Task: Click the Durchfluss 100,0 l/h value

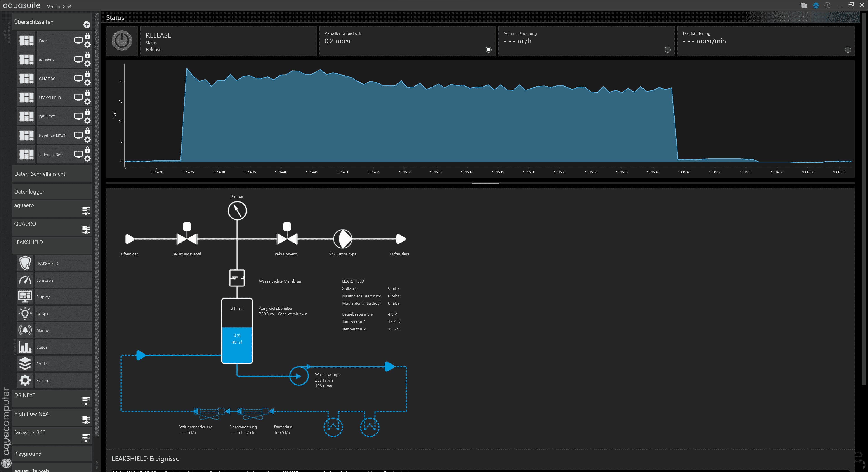Action: (x=282, y=433)
